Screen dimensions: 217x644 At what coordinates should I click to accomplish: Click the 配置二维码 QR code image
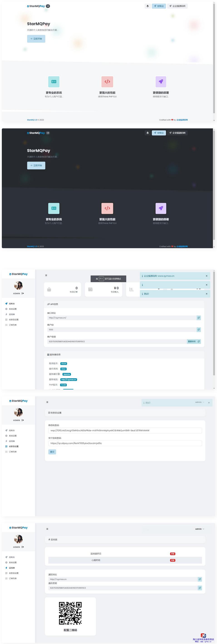pyautogui.click(x=70, y=614)
